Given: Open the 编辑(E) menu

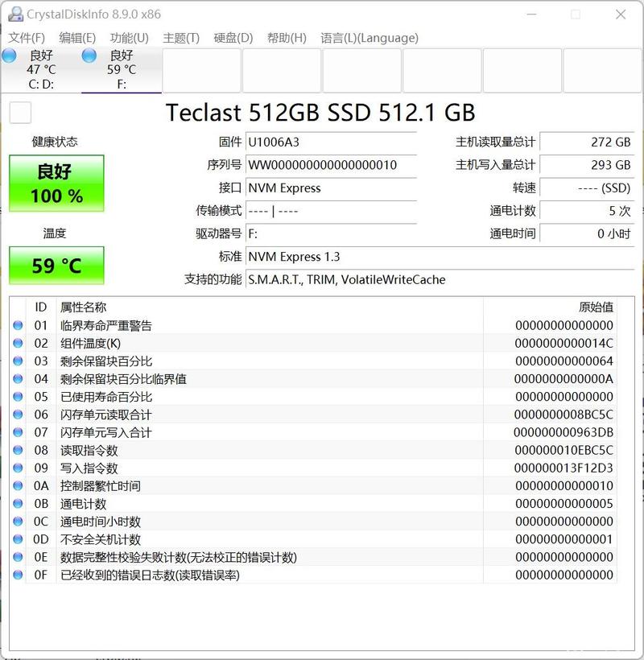Looking at the screenshot, I should pyautogui.click(x=77, y=38).
